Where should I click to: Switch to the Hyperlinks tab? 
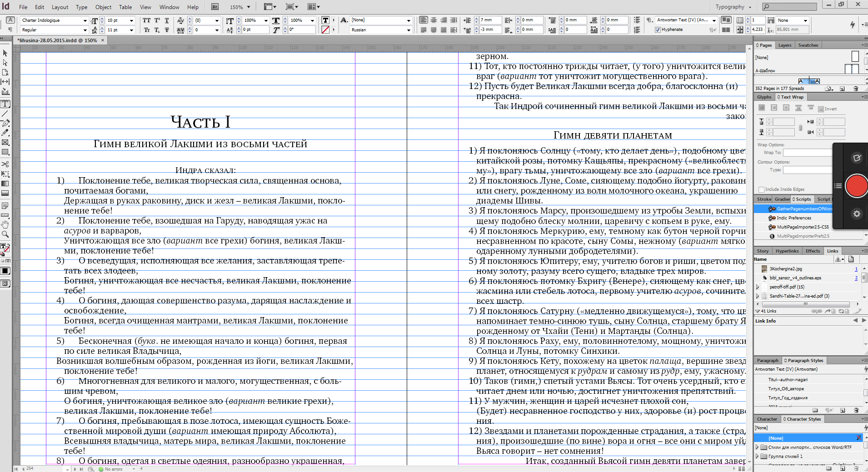click(787, 251)
